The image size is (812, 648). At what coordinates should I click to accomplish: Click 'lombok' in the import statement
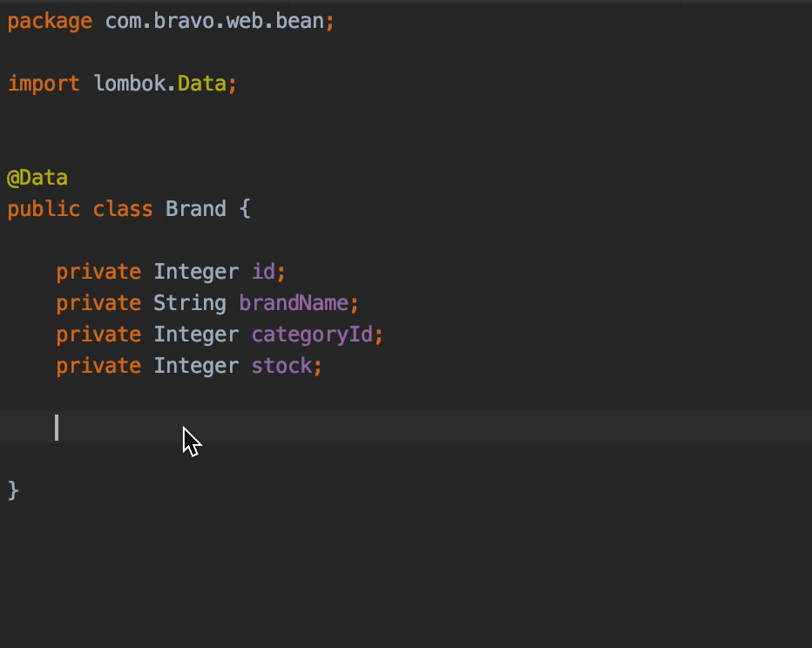(x=131, y=84)
